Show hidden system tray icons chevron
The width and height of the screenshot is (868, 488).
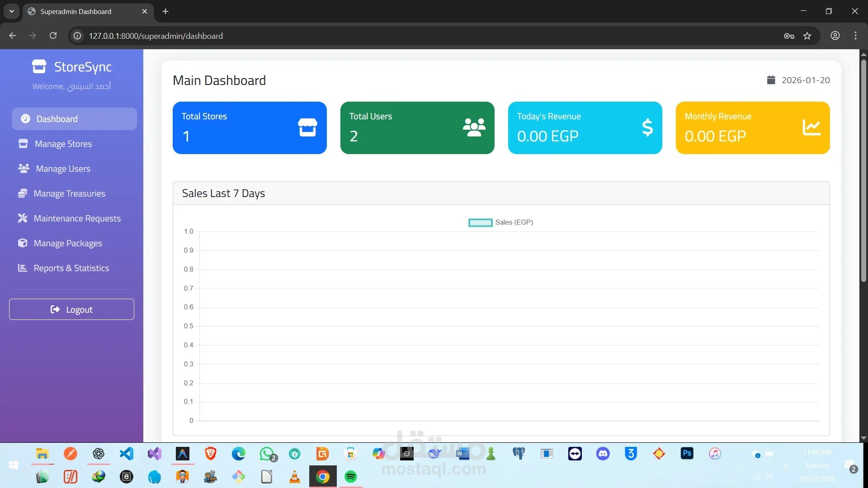pyautogui.click(x=742, y=465)
